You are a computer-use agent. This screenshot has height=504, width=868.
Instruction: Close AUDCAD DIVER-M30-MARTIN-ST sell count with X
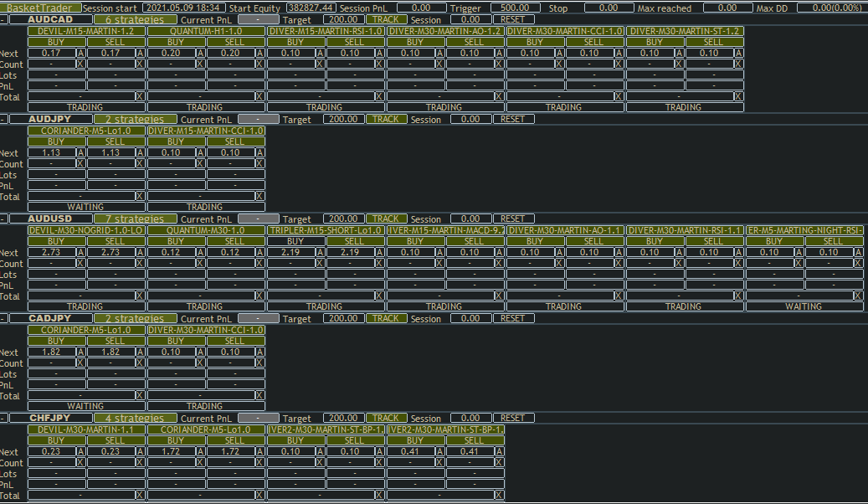click(x=738, y=64)
